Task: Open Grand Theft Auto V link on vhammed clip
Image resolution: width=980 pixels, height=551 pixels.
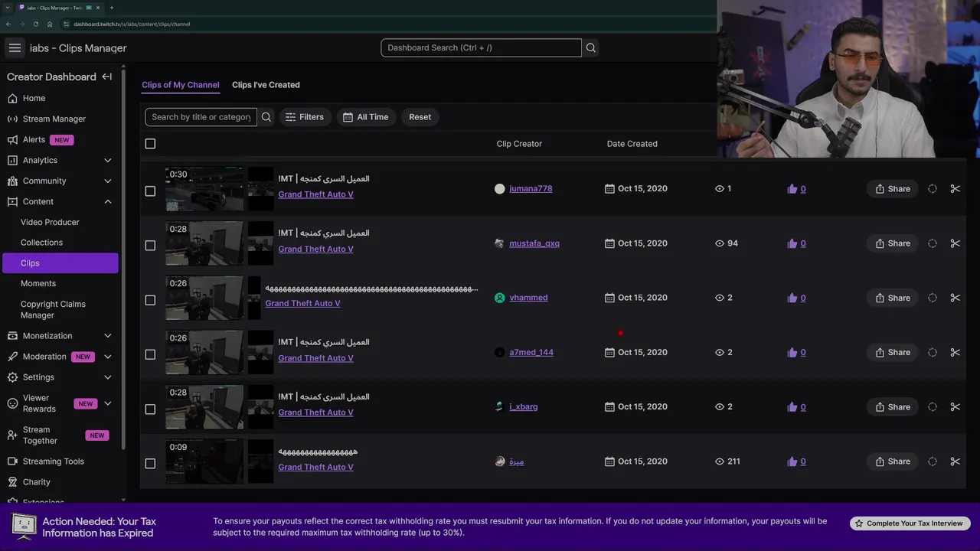Action: [302, 303]
